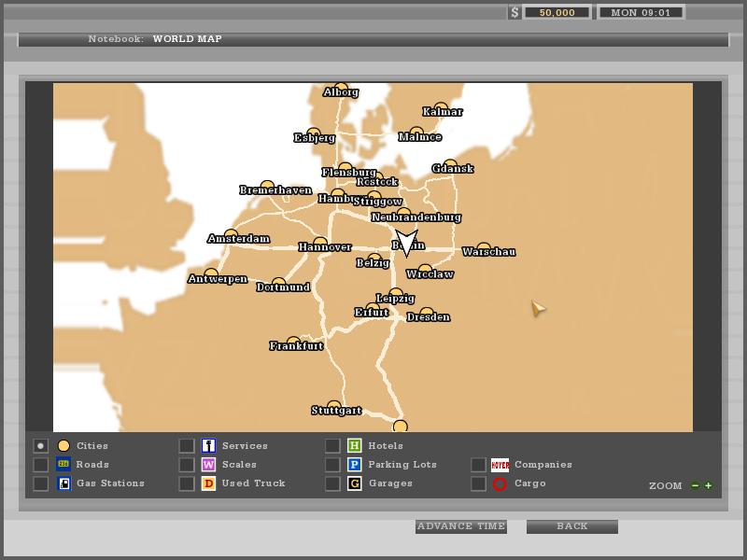Click the money balance display
Image resolution: width=747 pixels, height=560 pixels.
pyautogui.click(x=557, y=12)
